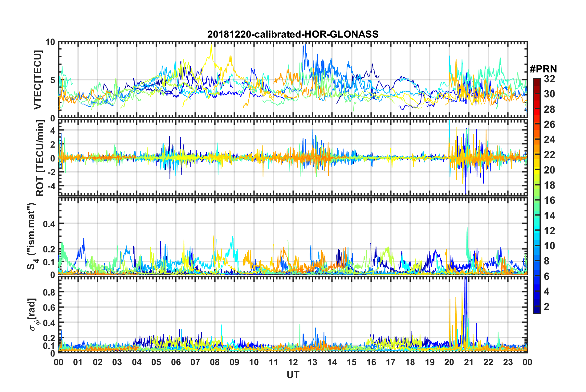Image resolution: width=586 pixels, height=392 pixels.
Task: Click colorbar tick label "28"
Action: (549, 109)
